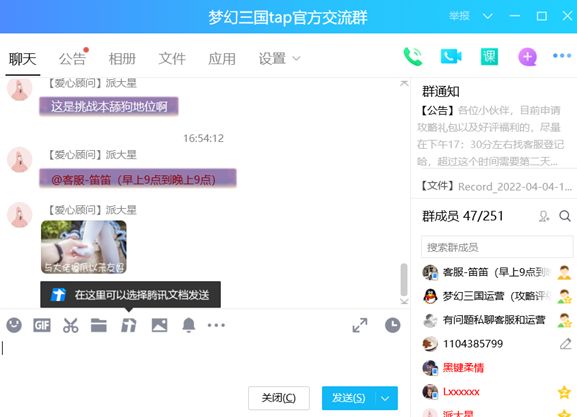Viewport: 577px width, 417px height.
Task: Select member 客服-笛笛 in list
Action: tap(497, 272)
